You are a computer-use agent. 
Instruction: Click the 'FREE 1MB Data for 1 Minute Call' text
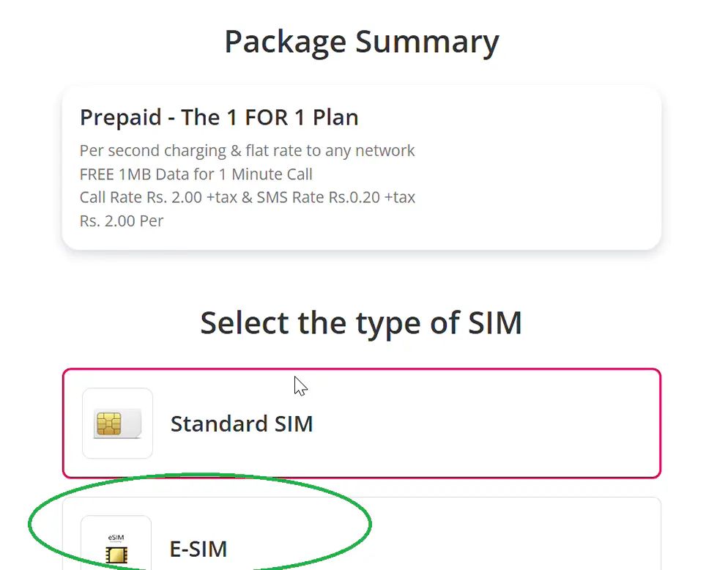[196, 174]
